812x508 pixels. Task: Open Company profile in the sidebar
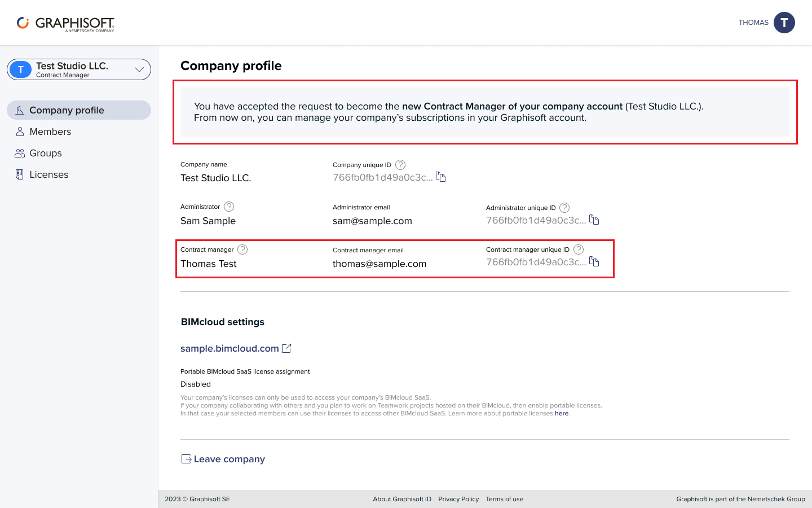coord(79,110)
